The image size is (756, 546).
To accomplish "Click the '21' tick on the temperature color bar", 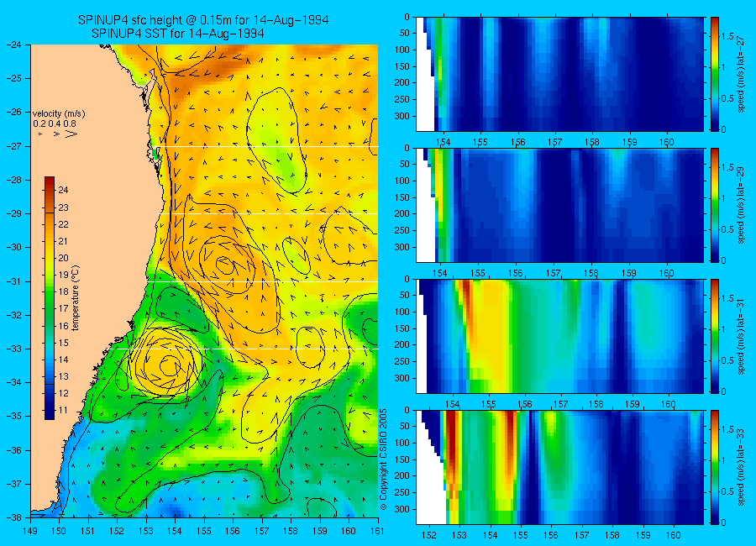I will tap(63, 241).
